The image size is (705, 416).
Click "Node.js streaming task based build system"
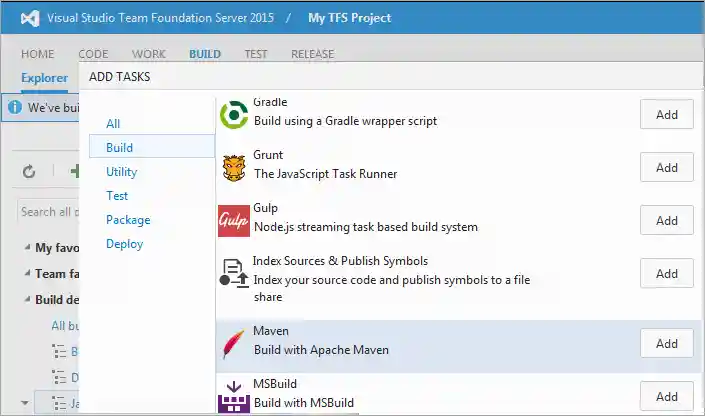tap(366, 227)
